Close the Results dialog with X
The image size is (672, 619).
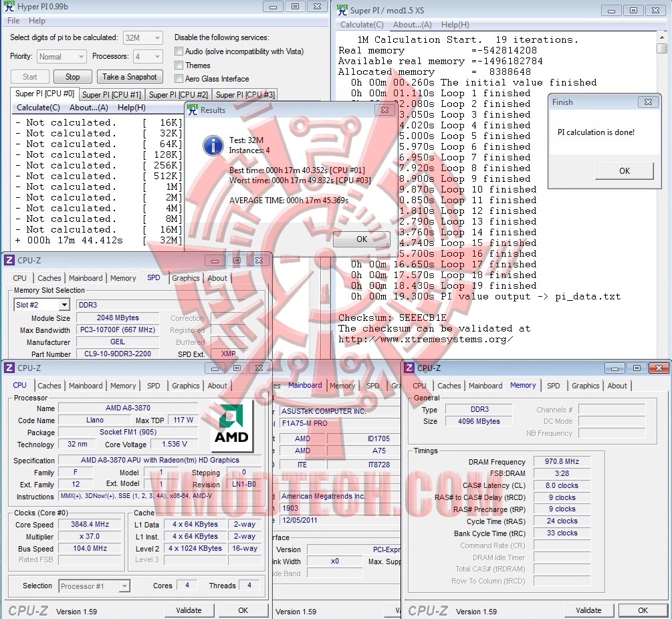[385, 110]
